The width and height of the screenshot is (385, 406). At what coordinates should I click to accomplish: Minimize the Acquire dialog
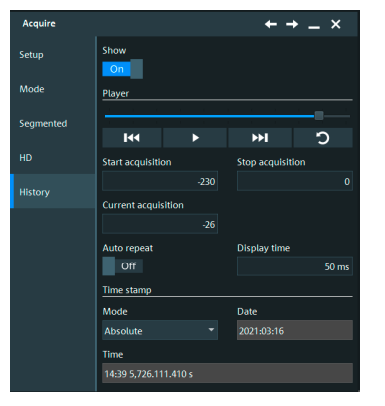point(314,27)
